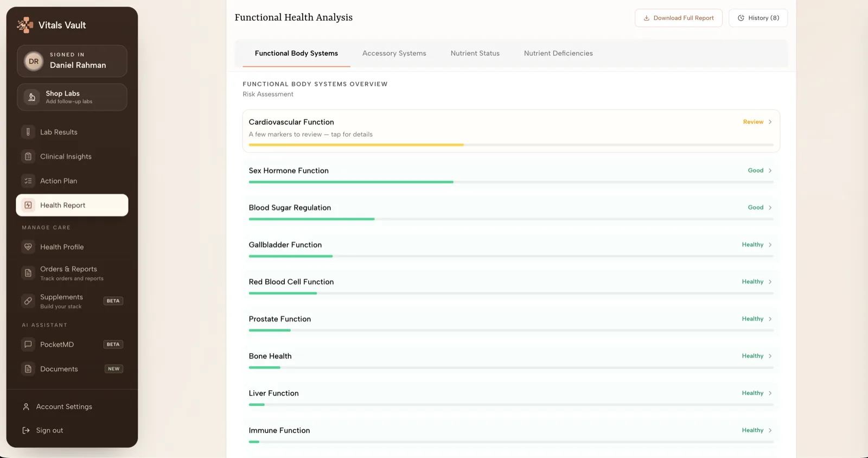Screen dimensions: 868x458
Task: Click the Health Report sidebar icon
Action: tap(28, 205)
